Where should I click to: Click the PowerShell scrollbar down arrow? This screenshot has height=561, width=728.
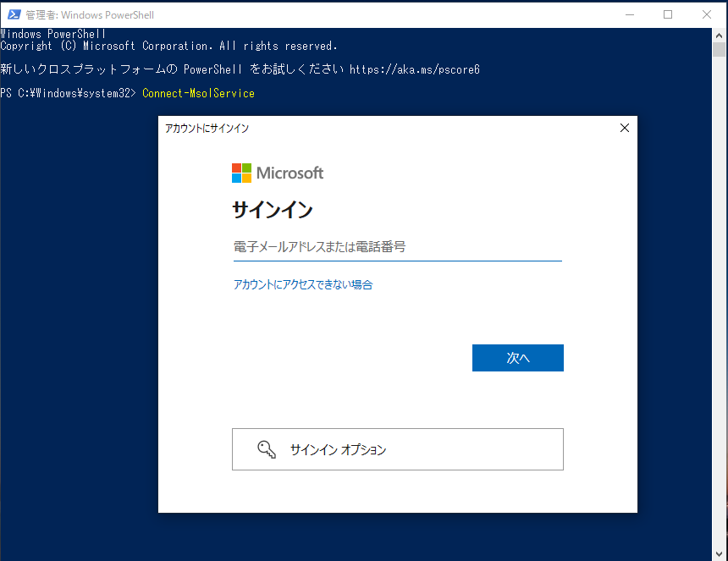coord(719,554)
